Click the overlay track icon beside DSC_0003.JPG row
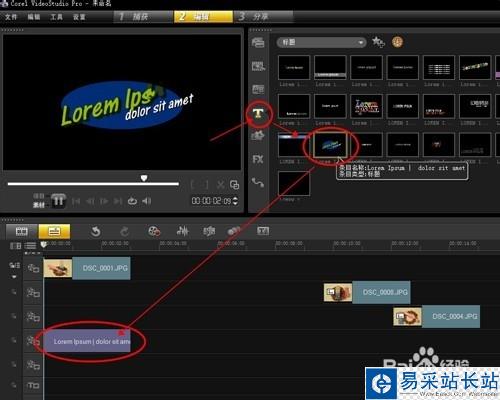This screenshot has height=400, width=500. click(x=33, y=293)
